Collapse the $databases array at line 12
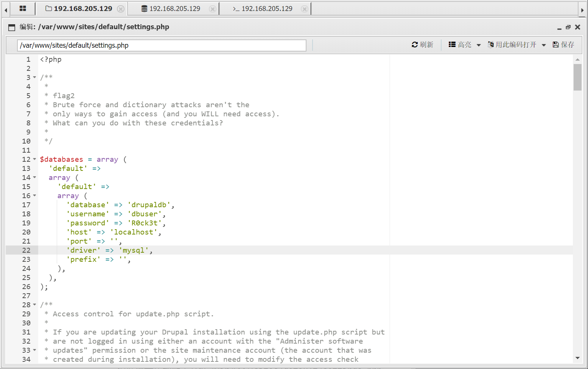Screen dimensions: 588x369 coord(34,159)
